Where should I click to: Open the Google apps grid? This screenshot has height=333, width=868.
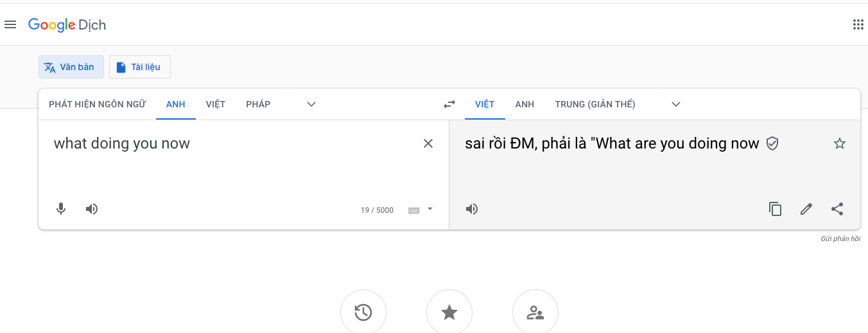(x=858, y=25)
